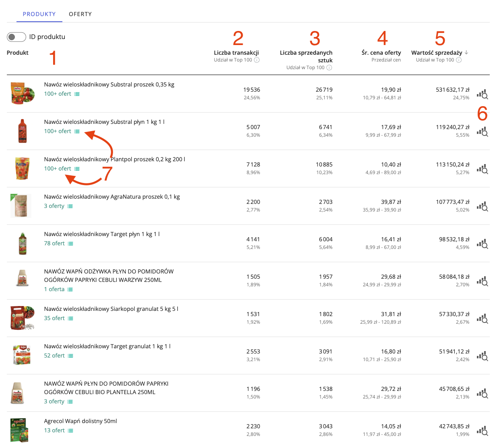Screen dimensions: 497x448
Task: Open 13 ofert link for Agrecol Wapń
Action: [54, 430]
